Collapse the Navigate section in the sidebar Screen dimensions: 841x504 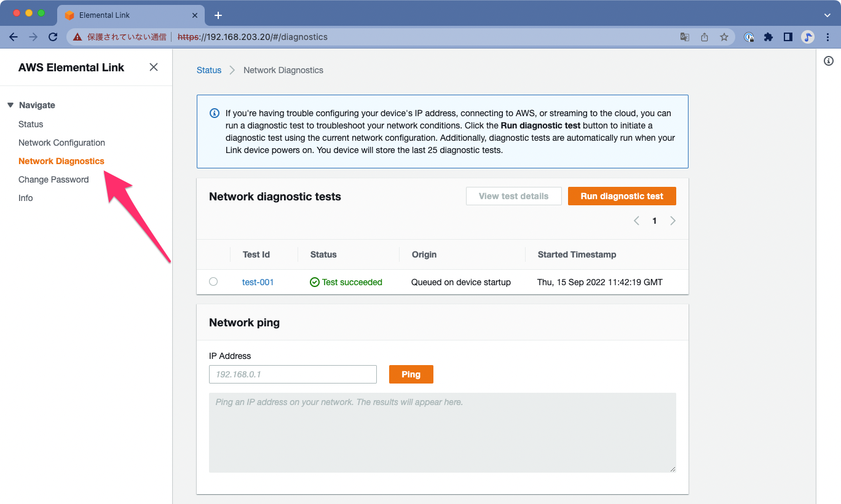10,104
